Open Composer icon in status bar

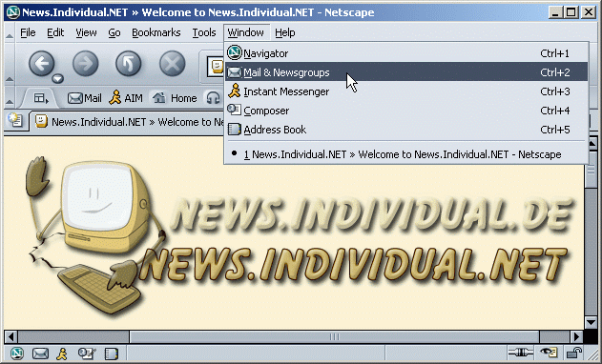pos(87,354)
